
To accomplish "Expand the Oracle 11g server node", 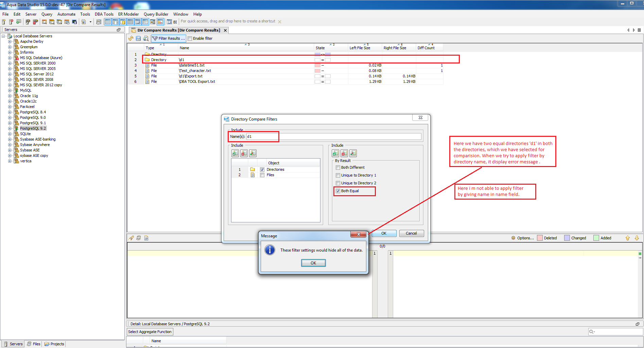I will tap(10, 96).
